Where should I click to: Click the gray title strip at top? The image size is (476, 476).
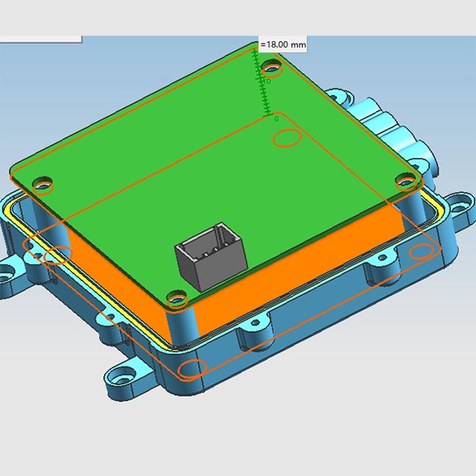pos(238,16)
